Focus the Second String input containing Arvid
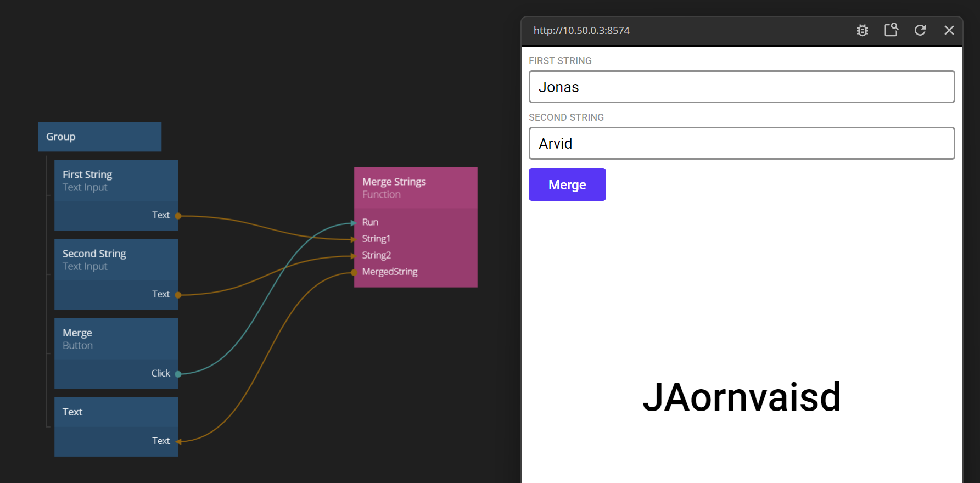Screen dimensions: 980x483 click(741, 143)
